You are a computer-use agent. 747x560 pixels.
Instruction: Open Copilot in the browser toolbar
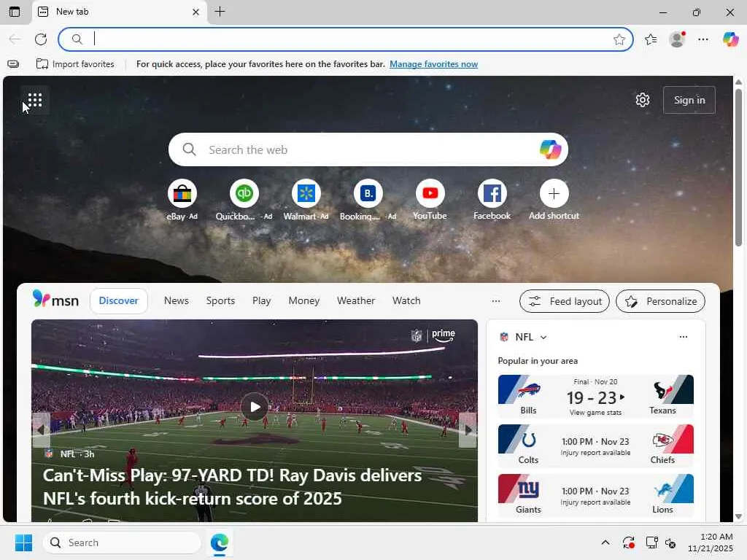730,39
